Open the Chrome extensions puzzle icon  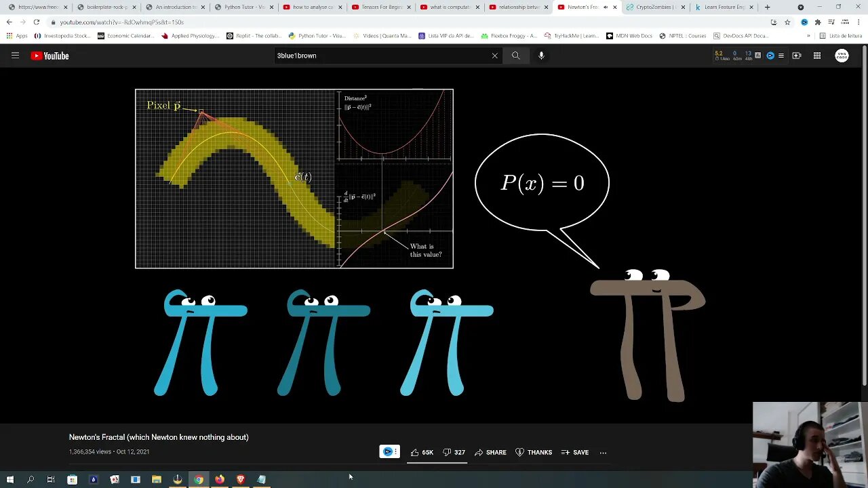tap(818, 22)
